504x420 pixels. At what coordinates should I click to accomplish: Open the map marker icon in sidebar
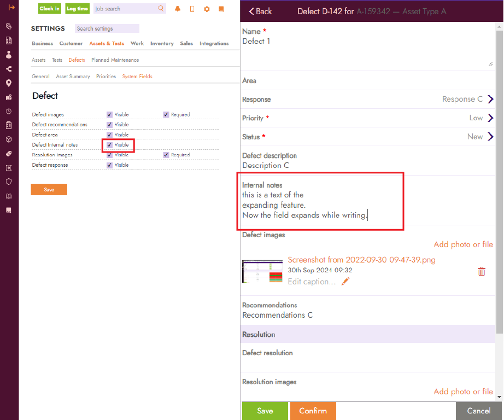click(9, 97)
